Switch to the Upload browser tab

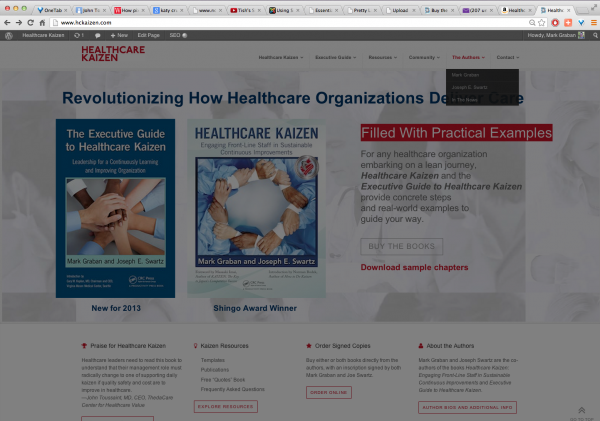coord(399,10)
